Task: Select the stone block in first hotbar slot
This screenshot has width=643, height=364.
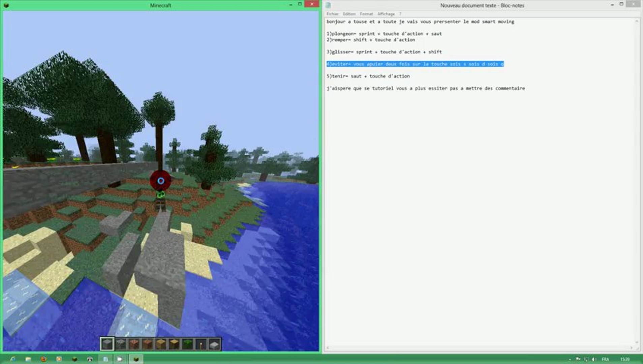Action: click(x=107, y=344)
